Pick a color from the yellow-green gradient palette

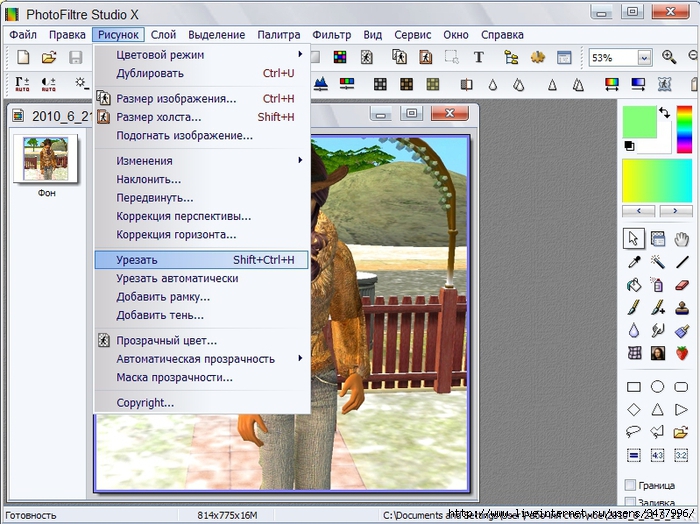(x=657, y=181)
